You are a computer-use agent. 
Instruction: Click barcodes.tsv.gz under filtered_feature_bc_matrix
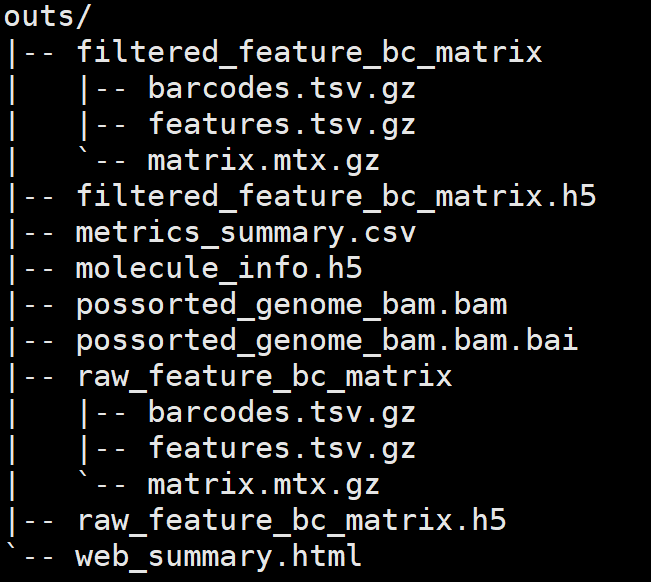click(x=281, y=88)
